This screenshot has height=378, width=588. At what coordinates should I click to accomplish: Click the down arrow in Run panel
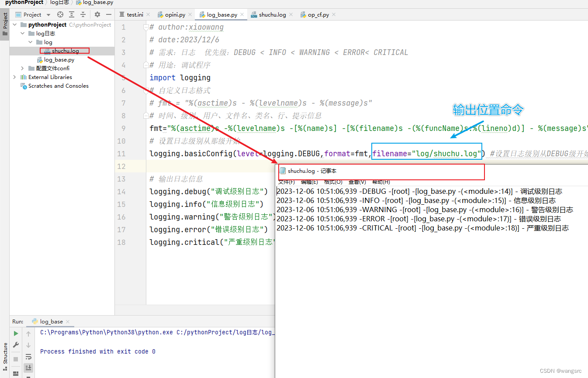point(28,345)
